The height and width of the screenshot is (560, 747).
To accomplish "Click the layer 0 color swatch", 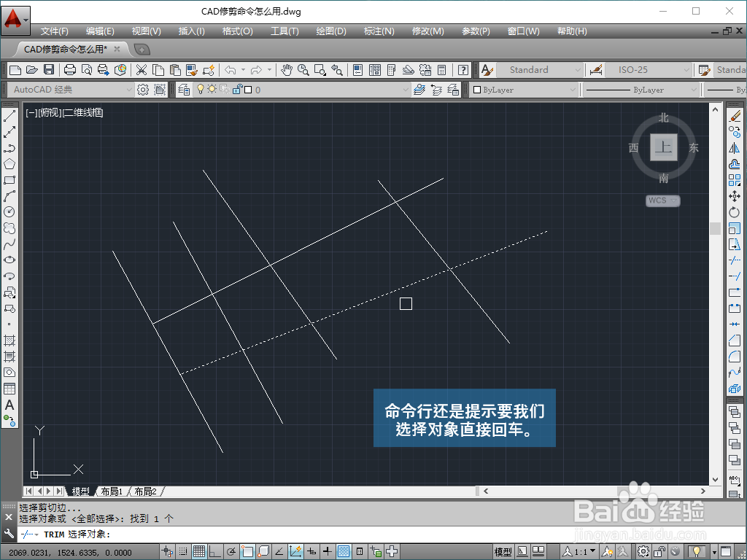I will 248,90.
